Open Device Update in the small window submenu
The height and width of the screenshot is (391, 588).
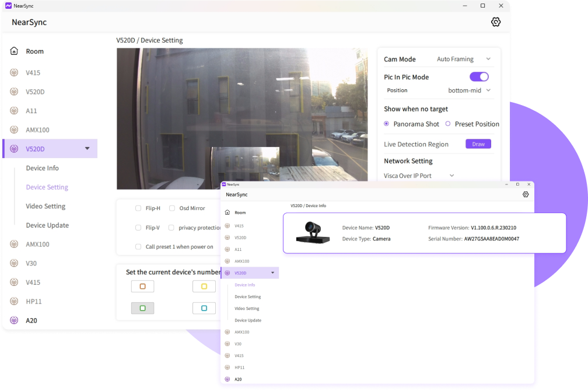pyautogui.click(x=248, y=320)
